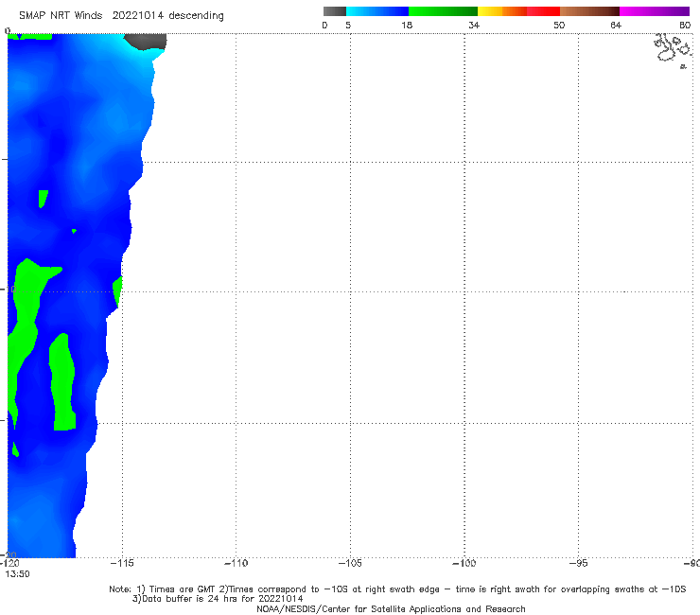Click the longitude label "-95"
The width and height of the screenshot is (700, 615).
click(x=579, y=563)
